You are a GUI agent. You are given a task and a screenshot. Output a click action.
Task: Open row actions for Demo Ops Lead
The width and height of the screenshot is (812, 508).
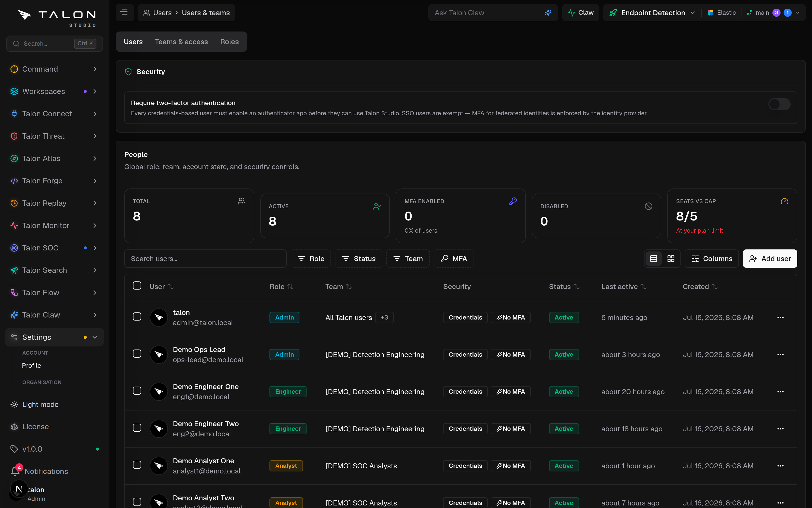tap(780, 355)
